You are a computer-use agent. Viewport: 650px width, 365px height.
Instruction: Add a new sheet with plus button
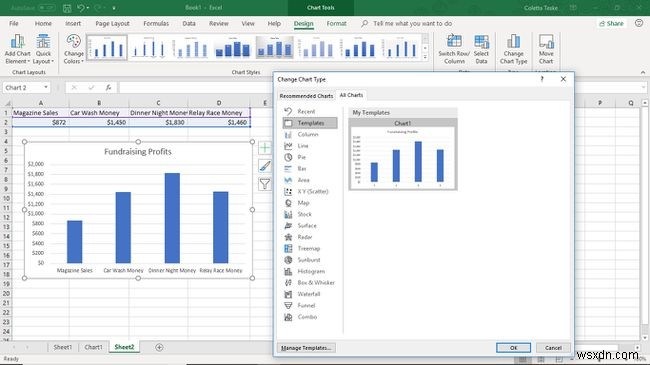coord(159,348)
